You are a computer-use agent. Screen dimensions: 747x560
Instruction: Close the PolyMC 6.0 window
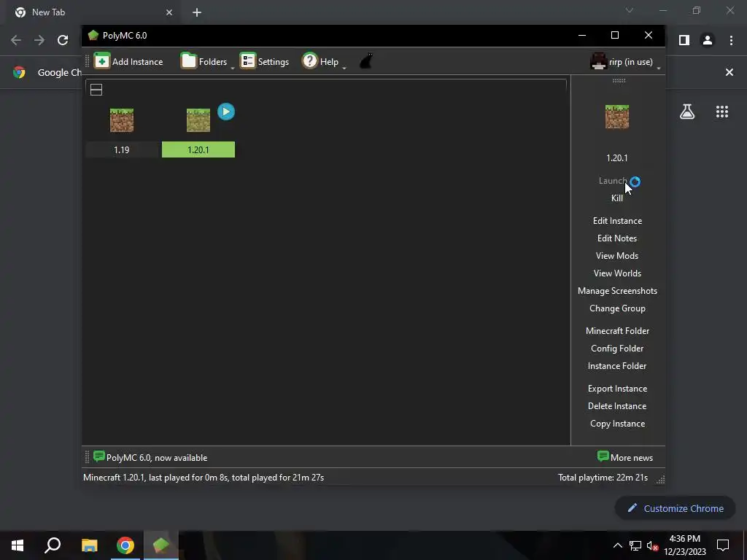(x=649, y=35)
